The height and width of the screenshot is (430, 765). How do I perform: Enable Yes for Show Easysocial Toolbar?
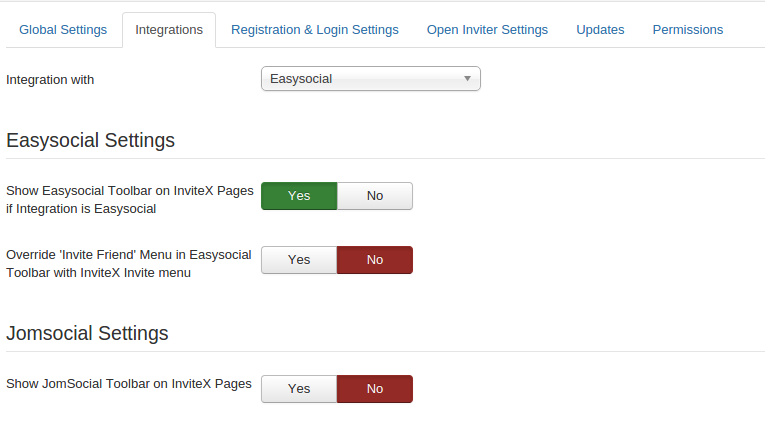[299, 196]
